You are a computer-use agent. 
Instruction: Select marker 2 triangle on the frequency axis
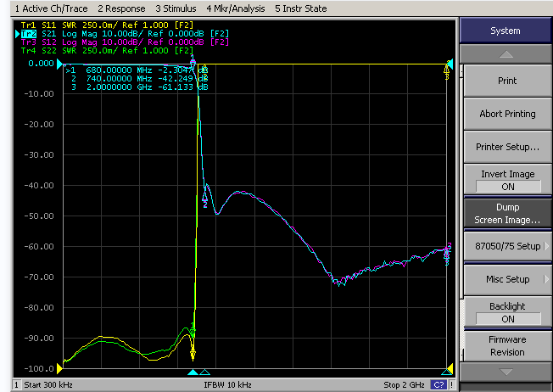tap(205, 372)
